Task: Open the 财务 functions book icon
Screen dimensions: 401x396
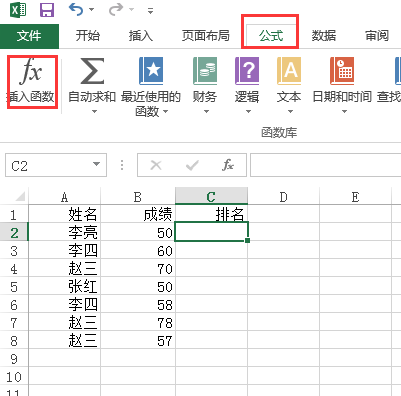Action: click(205, 71)
